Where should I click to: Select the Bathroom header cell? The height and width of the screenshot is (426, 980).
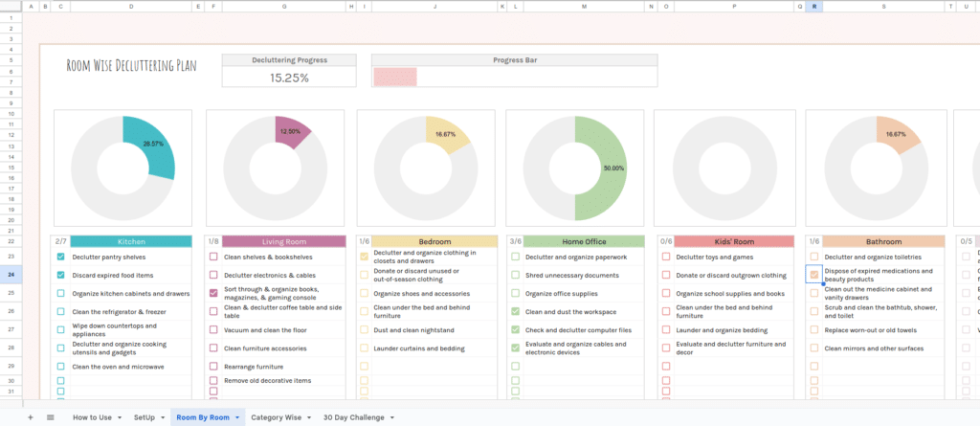coord(883,241)
